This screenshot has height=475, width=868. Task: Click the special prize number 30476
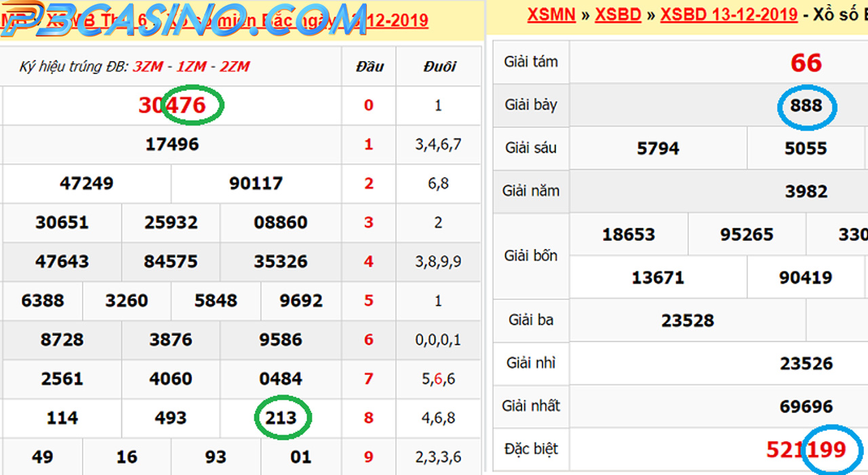172,105
